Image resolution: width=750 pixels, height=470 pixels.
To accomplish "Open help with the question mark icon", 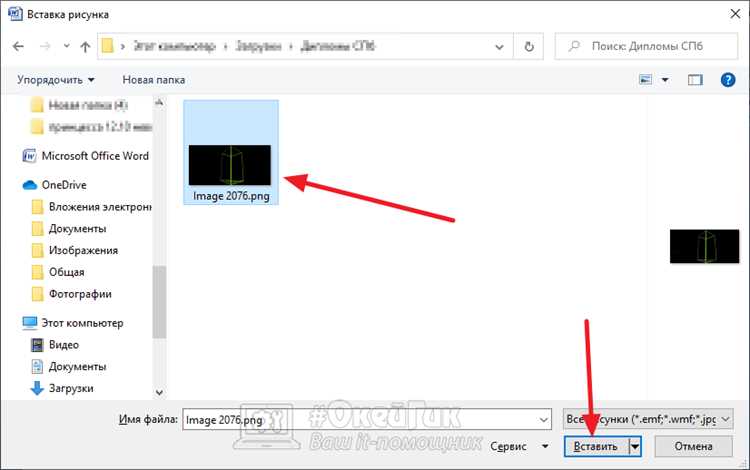I will click(728, 79).
